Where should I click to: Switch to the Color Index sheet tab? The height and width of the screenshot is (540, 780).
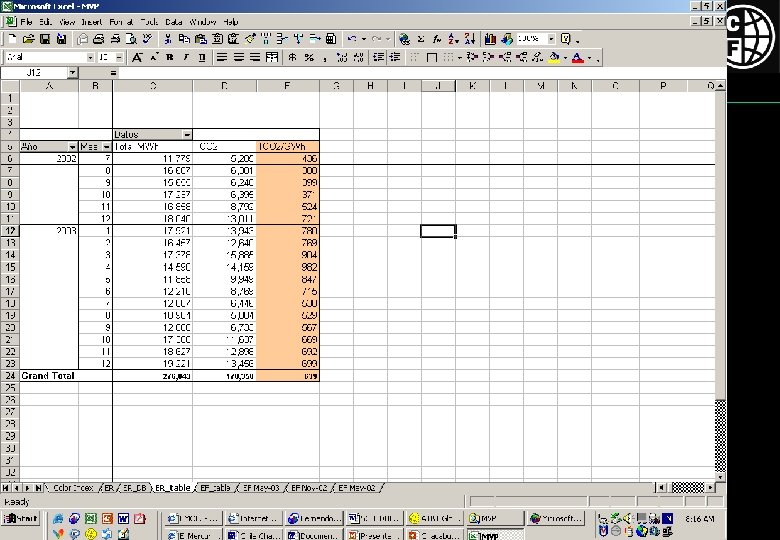point(73,488)
